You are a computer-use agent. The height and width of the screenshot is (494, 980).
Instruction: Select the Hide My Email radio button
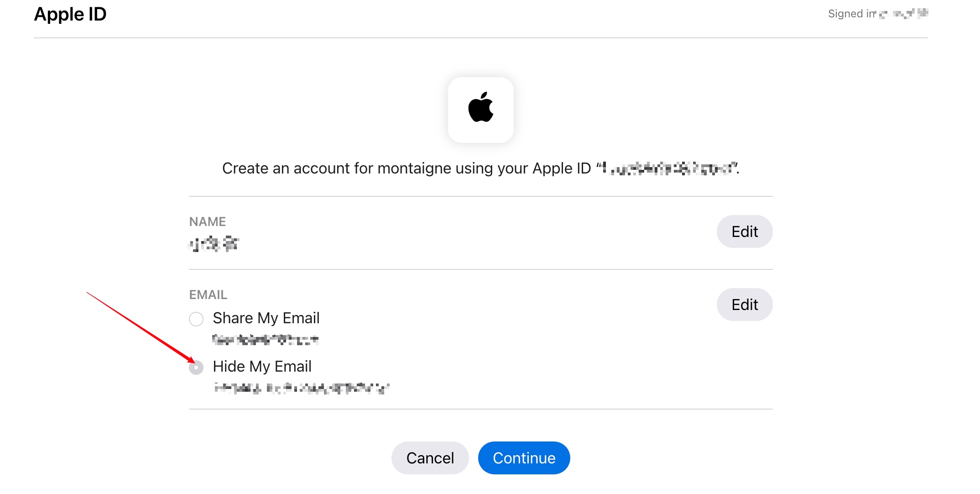click(196, 367)
